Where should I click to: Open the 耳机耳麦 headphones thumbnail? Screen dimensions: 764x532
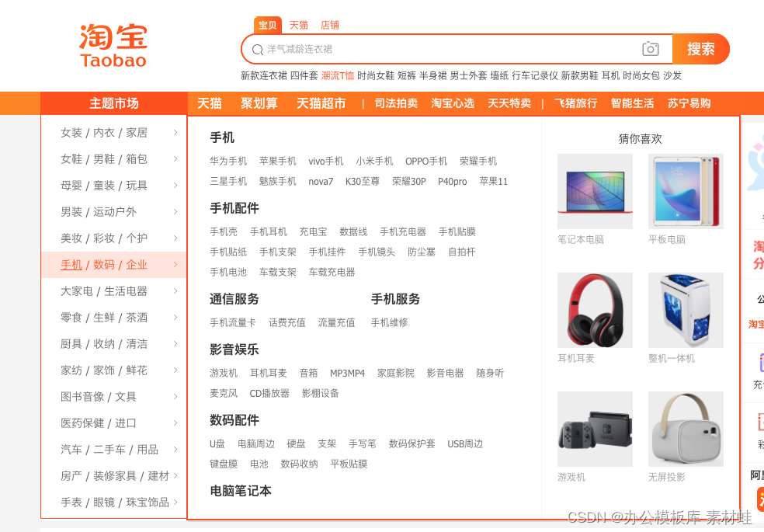point(595,311)
